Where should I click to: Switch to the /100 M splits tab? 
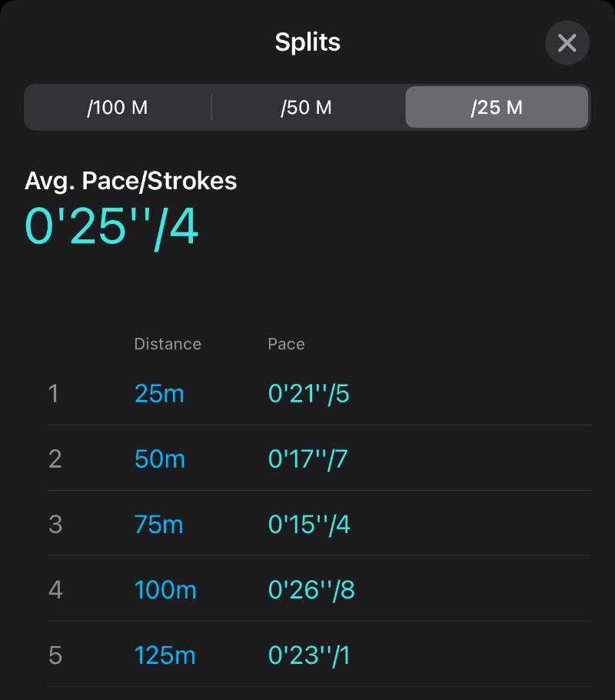coord(118,108)
